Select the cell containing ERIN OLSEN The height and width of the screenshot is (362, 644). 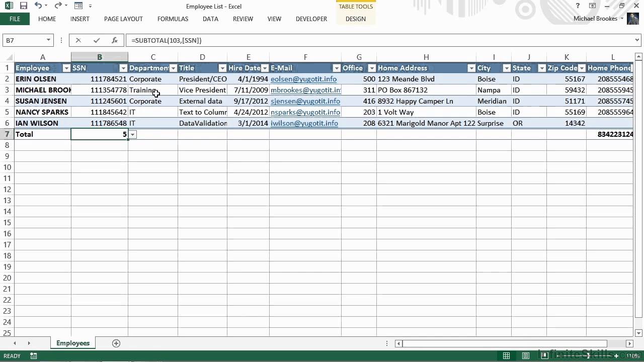[43, 79]
